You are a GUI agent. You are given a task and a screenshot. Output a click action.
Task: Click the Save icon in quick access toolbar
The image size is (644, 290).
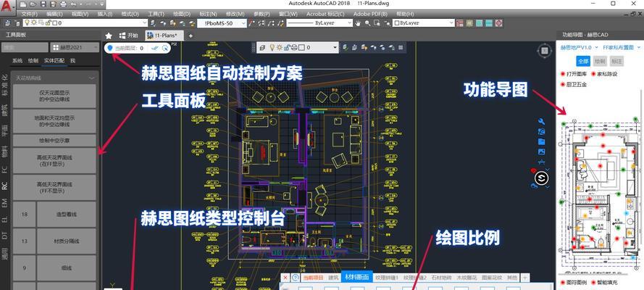[x=43, y=4]
